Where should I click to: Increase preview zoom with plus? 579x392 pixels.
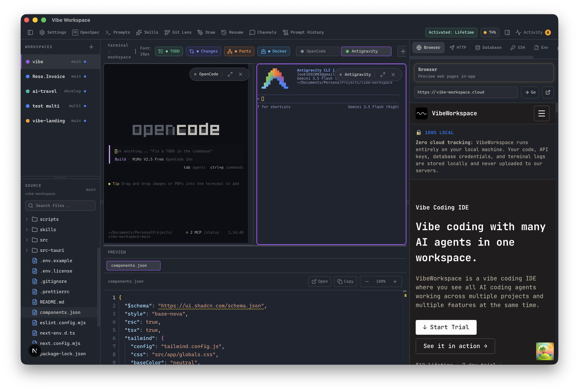[x=395, y=281]
